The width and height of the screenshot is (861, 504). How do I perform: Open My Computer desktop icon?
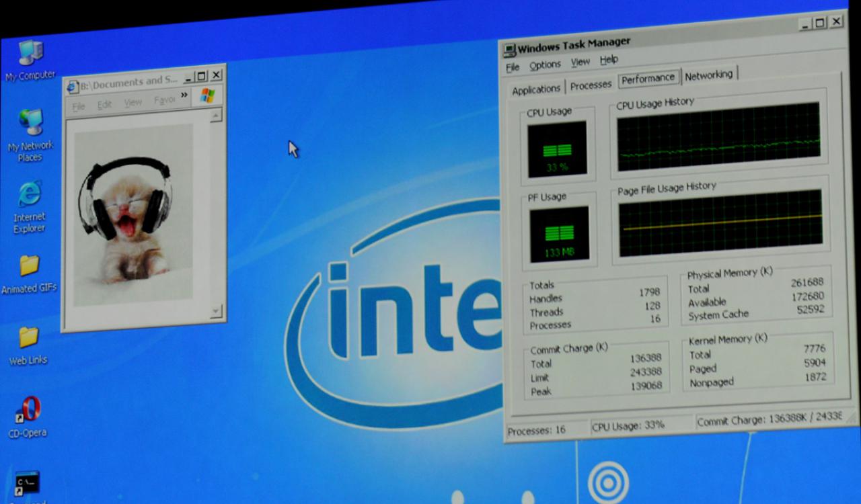click(x=30, y=60)
